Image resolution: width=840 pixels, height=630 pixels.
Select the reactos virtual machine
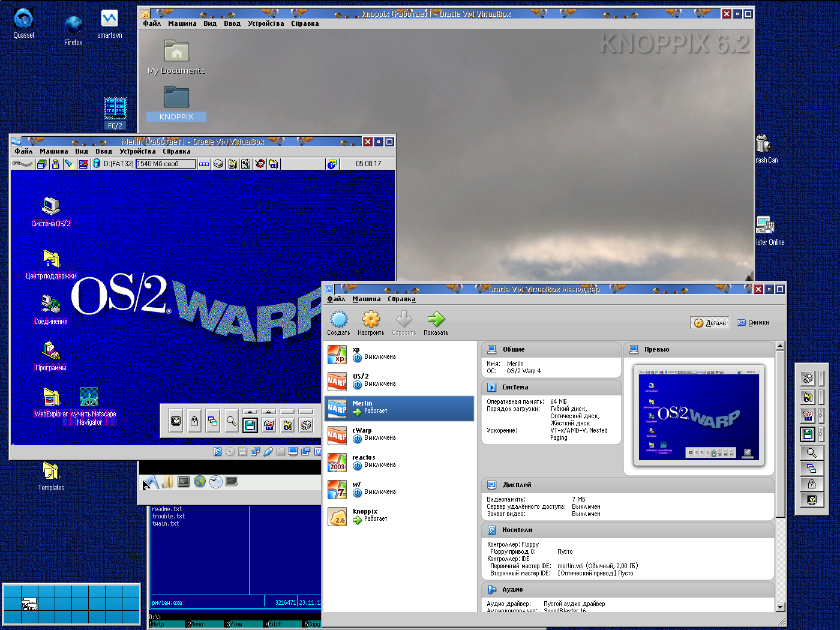click(399, 461)
